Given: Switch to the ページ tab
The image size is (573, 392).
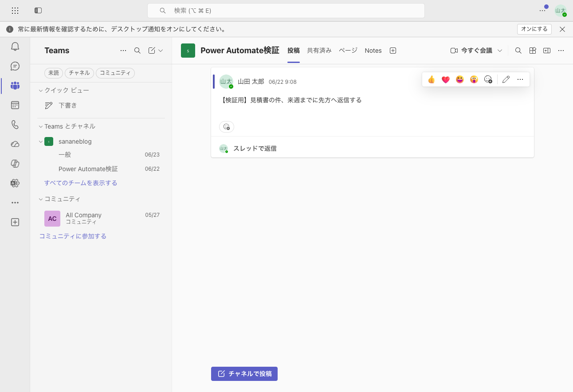Looking at the screenshot, I should [348, 51].
